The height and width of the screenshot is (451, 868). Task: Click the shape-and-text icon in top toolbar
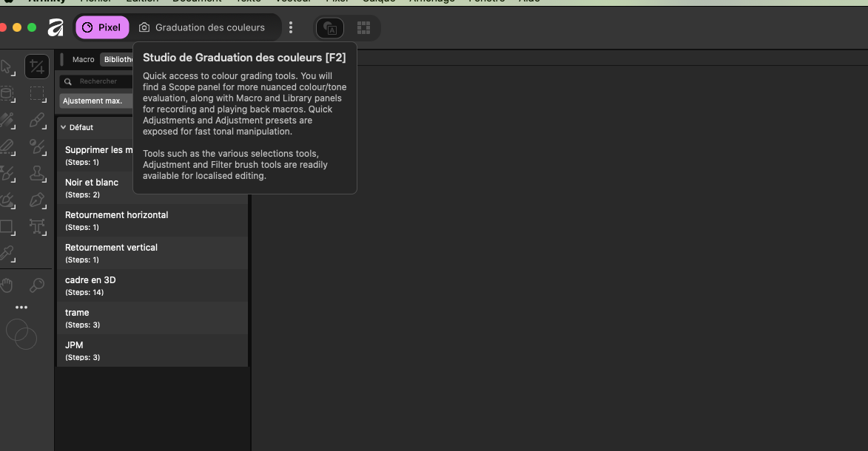(x=330, y=27)
